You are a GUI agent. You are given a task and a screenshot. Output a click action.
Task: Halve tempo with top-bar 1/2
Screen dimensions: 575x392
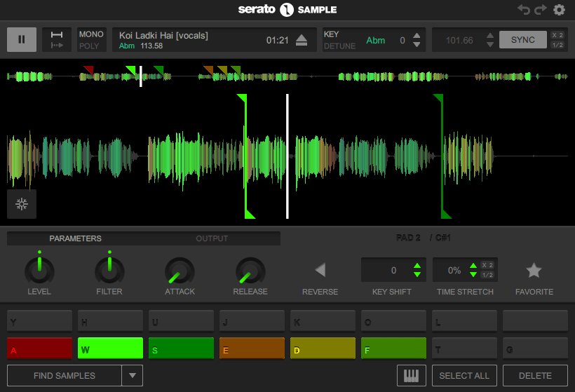click(557, 45)
